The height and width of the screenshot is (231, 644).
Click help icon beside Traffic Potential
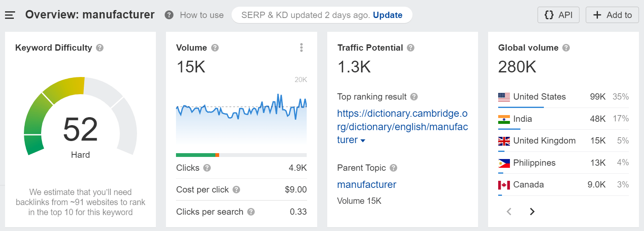(411, 48)
